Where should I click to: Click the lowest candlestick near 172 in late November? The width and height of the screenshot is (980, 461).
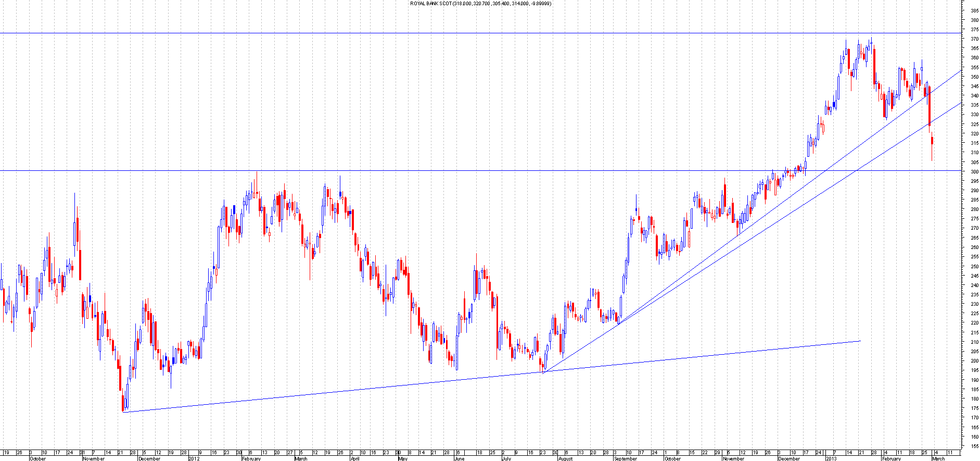123,403
